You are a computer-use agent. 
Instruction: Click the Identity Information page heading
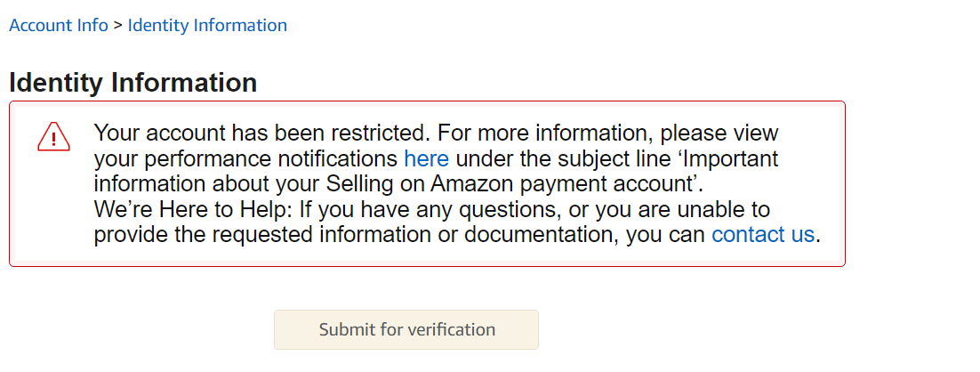(x=133, y=83)
